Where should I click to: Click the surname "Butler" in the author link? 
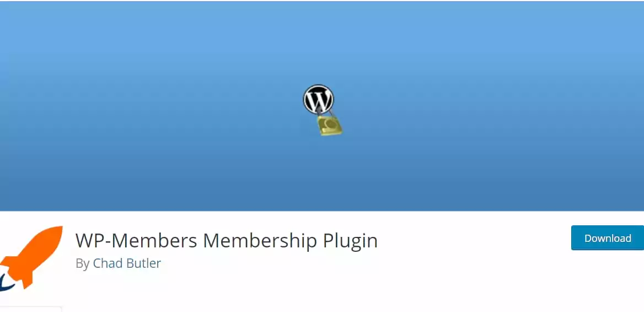pos(144,263)
